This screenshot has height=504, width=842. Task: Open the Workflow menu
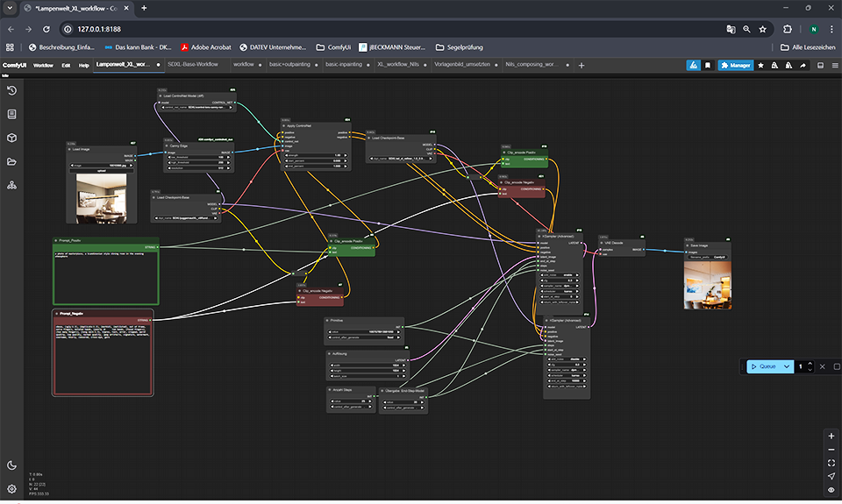click(x=43, y=65)
